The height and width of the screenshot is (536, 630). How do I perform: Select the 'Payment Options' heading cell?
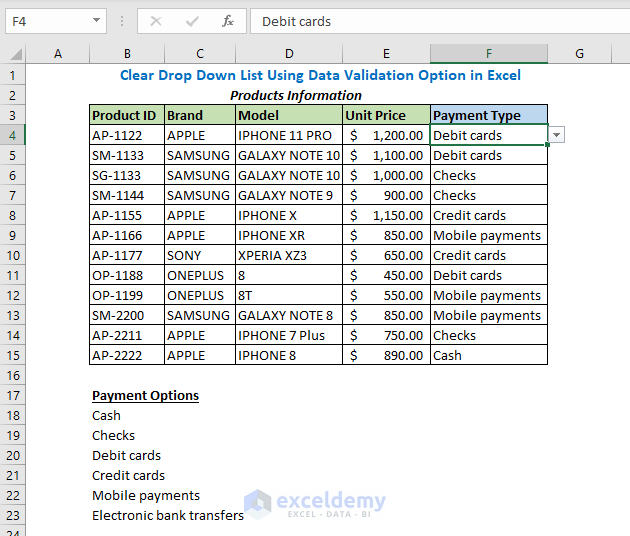click(145, 396)
